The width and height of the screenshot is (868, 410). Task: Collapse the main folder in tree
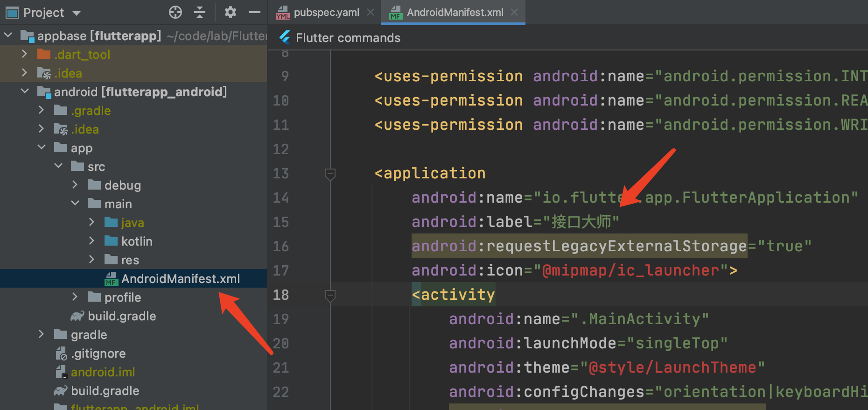75,204
